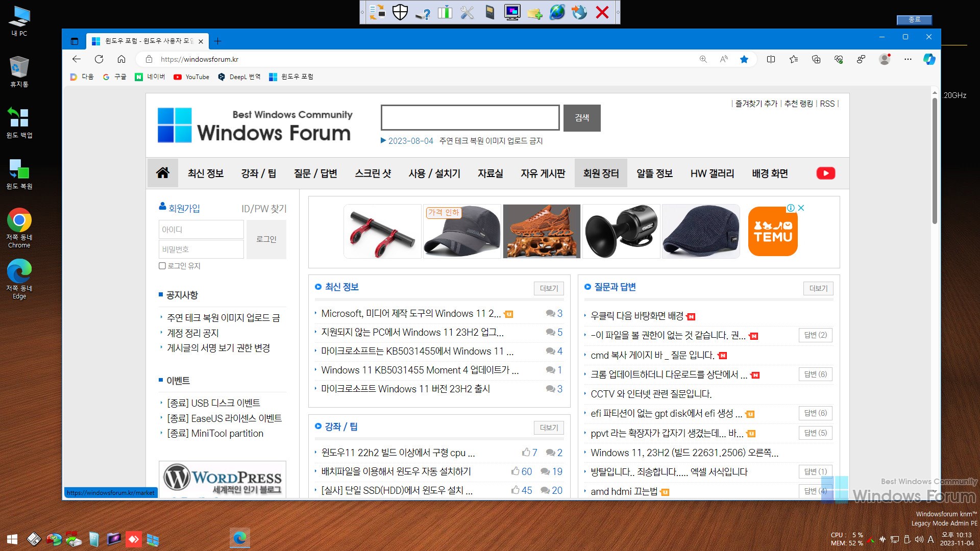This screenshot has height=551, width=980.
Task: Click the volume icon in system tray
Action: click(x=919, y=539)
